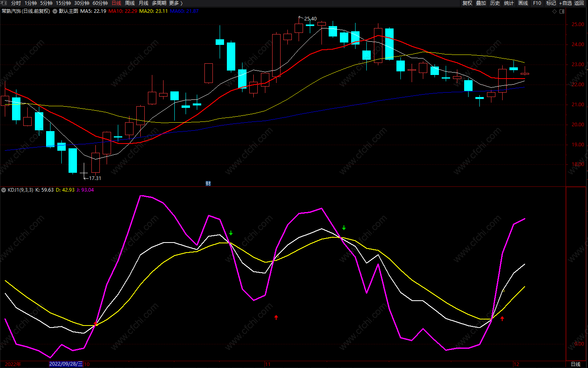
Task: Click the diamond icon above the price axis
Action: click(x=555, y=11)
